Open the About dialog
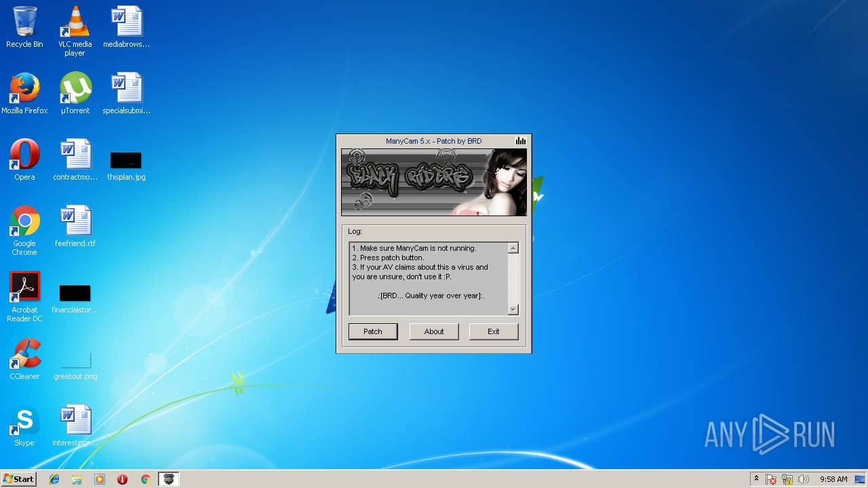This screenshot has width=868, height=488. pos(434,331)
